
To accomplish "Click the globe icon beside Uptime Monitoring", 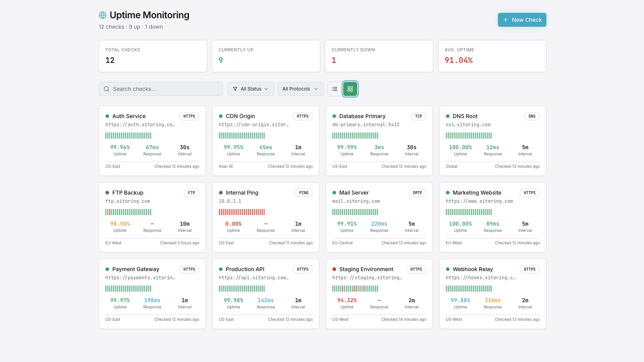I will click(103, 15).
